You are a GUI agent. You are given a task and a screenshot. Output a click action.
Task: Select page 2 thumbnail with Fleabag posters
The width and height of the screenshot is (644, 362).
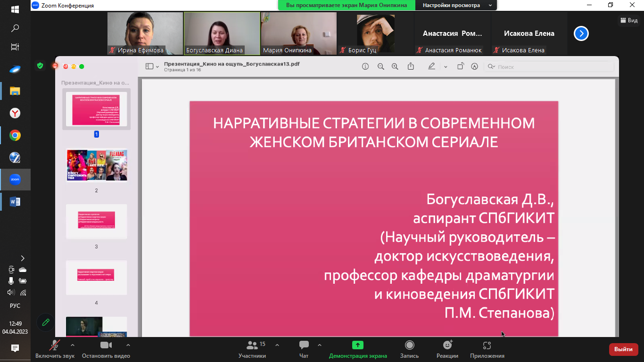tap(97, 165)
